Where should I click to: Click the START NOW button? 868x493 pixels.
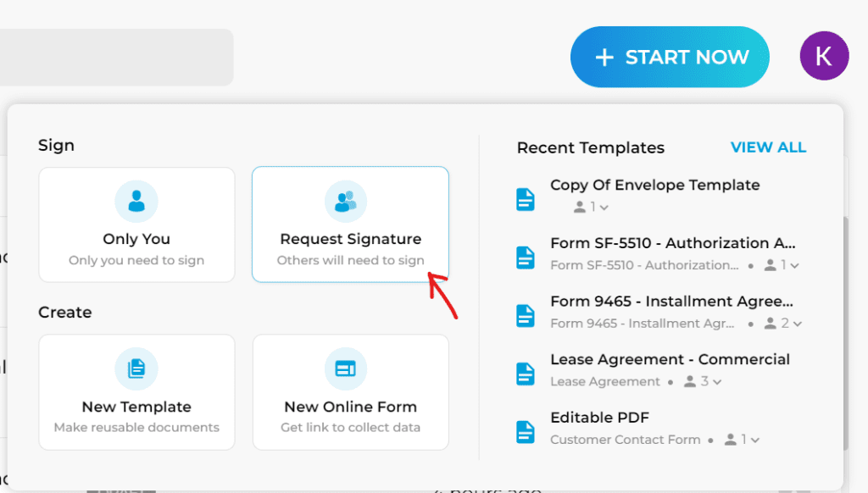[x=670, y=57]
